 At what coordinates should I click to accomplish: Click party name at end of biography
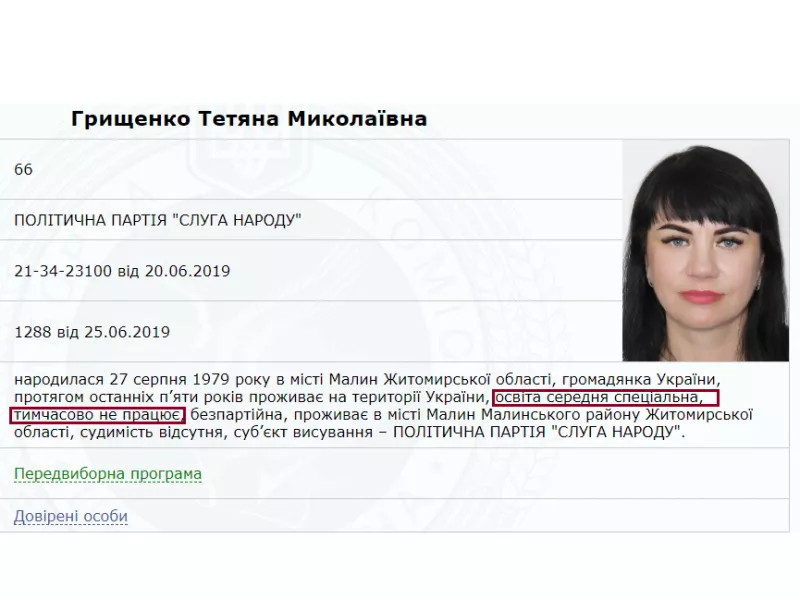coord(538,433)
